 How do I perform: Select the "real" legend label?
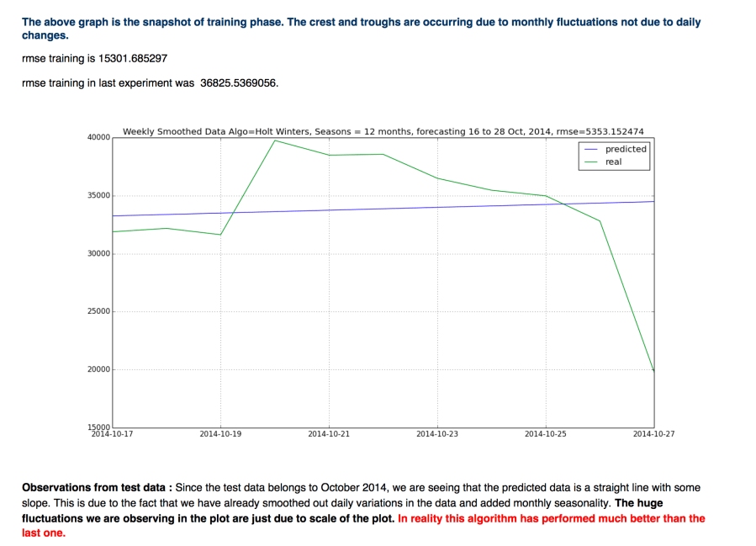click(x=614, y=162)
